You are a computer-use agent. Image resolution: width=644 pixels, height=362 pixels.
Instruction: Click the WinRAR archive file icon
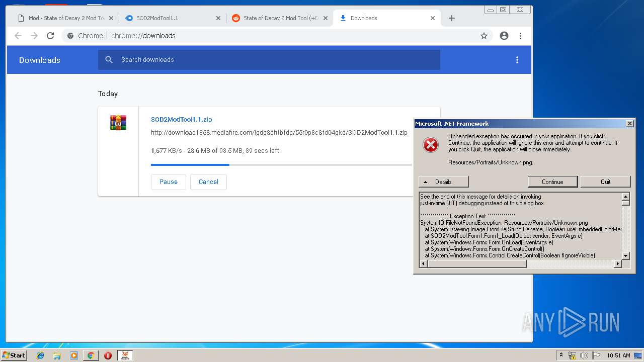tap(118, 123)
